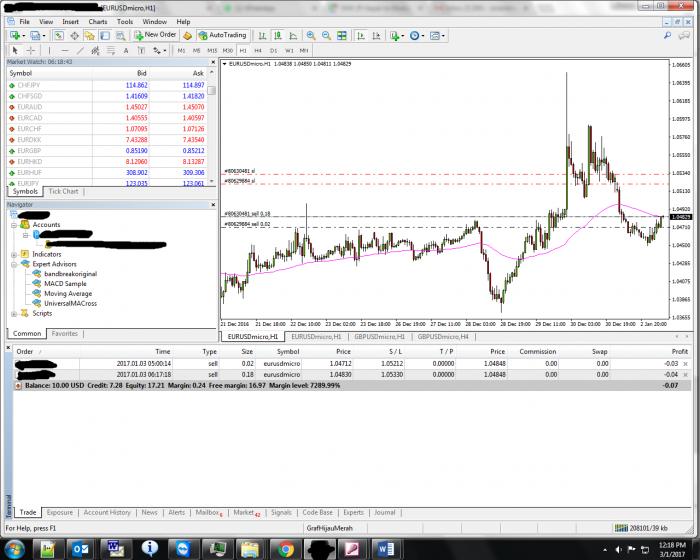Toggle the Data Window icon
Viewport: 700px width, 560px height.
75,36
